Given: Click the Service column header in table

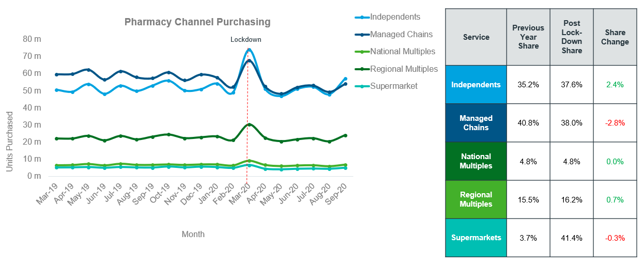Looking at the screenshot, I should tap(476, 37).
